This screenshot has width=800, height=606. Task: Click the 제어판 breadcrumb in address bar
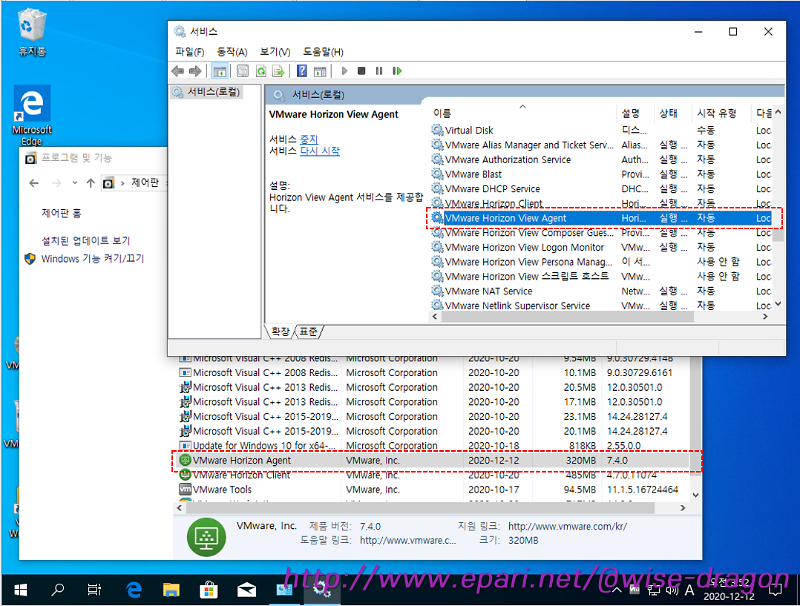click(x=145, y=183)
